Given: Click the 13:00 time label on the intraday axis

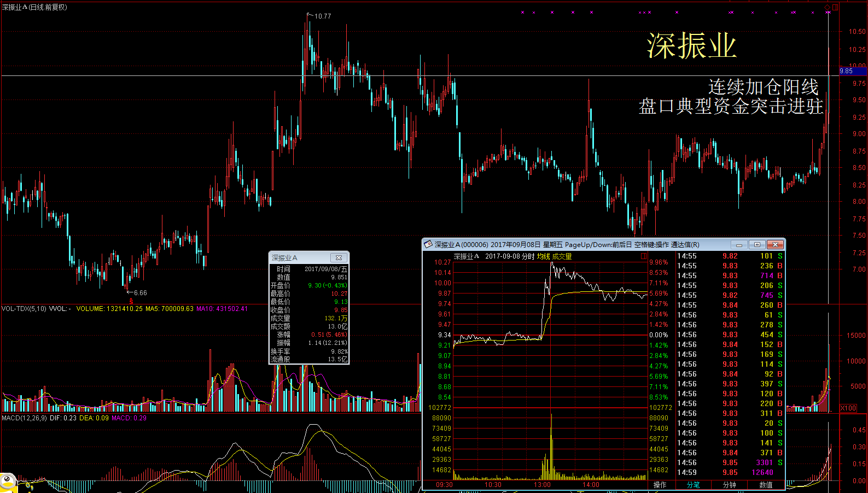Looking at the screenshot, I should (542, 485).
